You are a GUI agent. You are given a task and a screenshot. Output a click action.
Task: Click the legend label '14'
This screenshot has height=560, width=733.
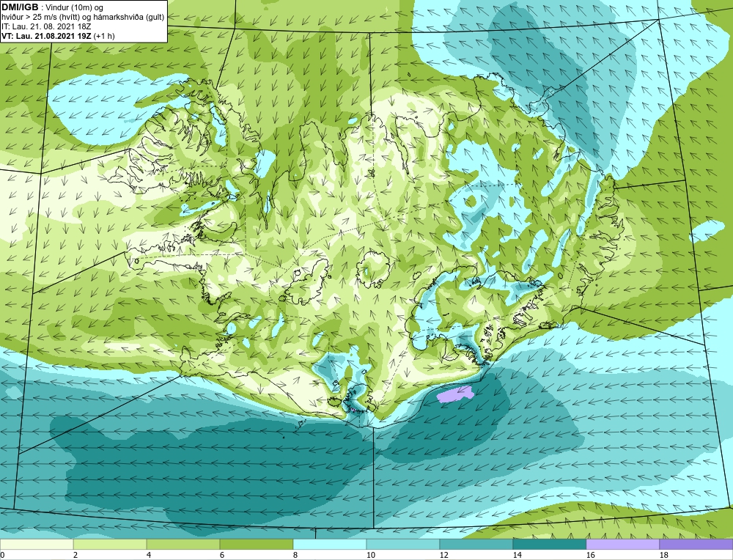[517, 555]
